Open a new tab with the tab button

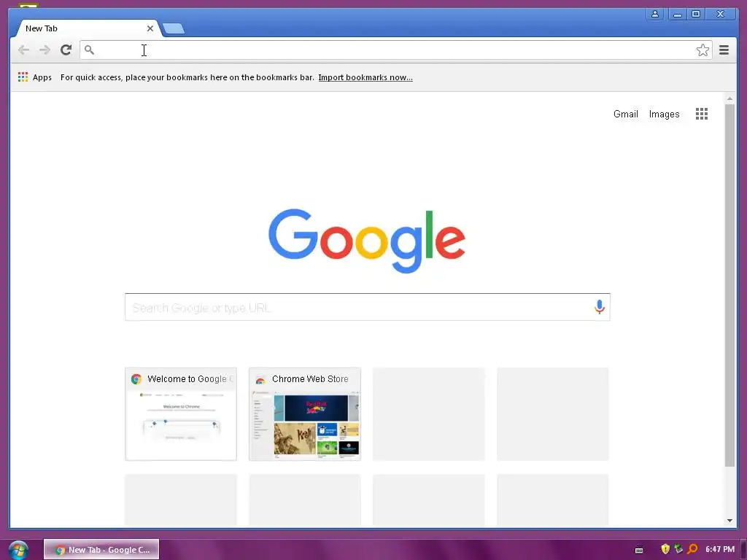174,28
